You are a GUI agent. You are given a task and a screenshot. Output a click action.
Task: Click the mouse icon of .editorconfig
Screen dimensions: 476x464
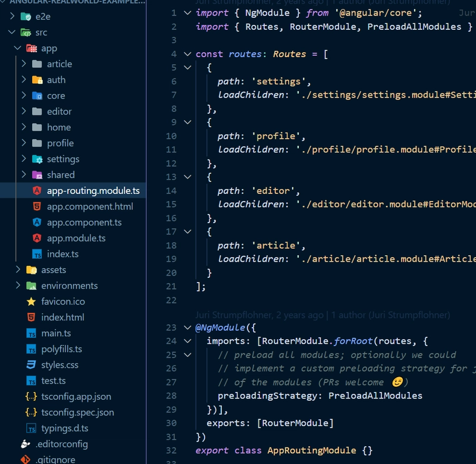click(x=26, y=444)
